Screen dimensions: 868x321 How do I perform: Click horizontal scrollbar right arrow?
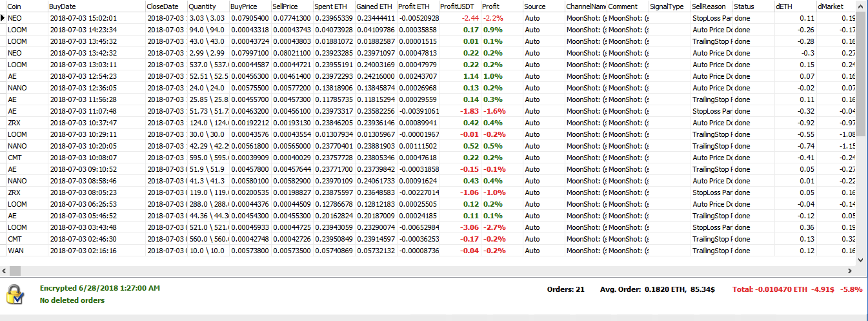pyautogui.click(x=851, y=271)
